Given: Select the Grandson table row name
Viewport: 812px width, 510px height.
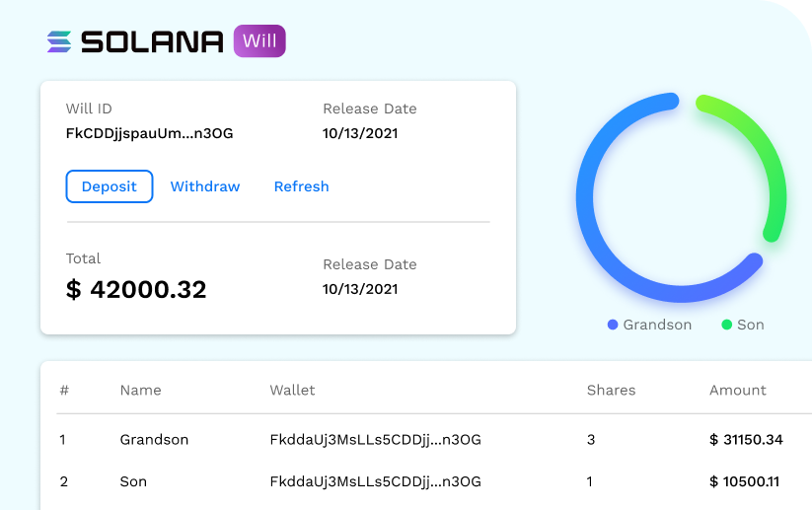Looking at the screenshot, I should point(154,440).
